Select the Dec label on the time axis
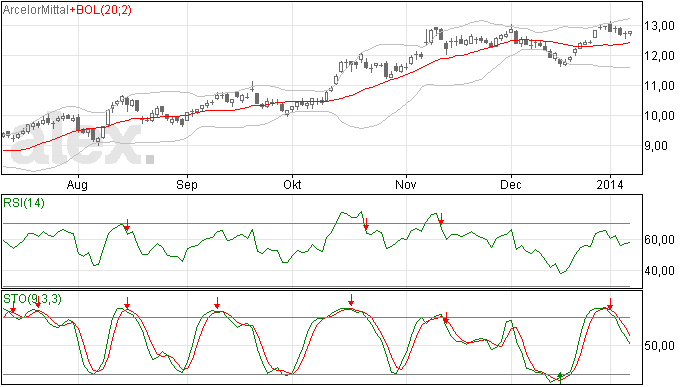Screen dimensions: 690x387 [x=510, y=185]
